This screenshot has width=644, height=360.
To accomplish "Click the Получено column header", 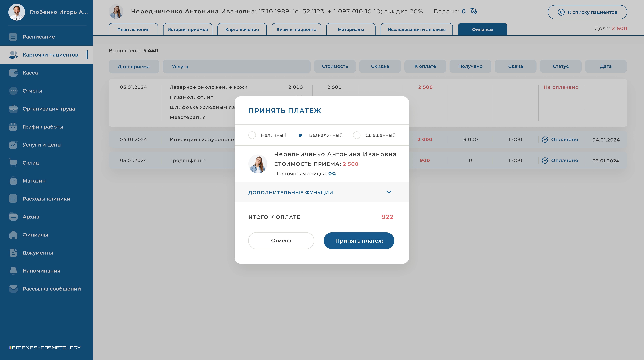I will click(470, 66).
